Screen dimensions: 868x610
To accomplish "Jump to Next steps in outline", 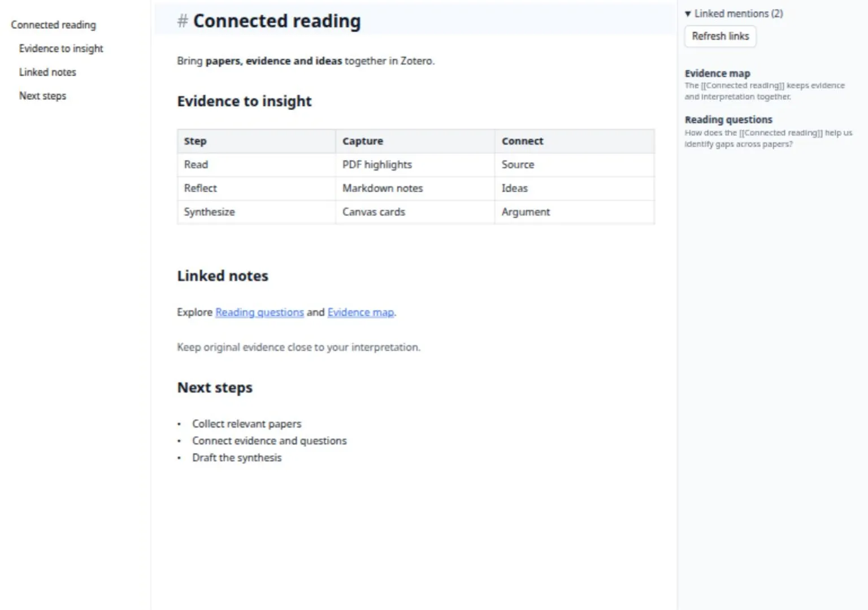I will click(42, 96).
